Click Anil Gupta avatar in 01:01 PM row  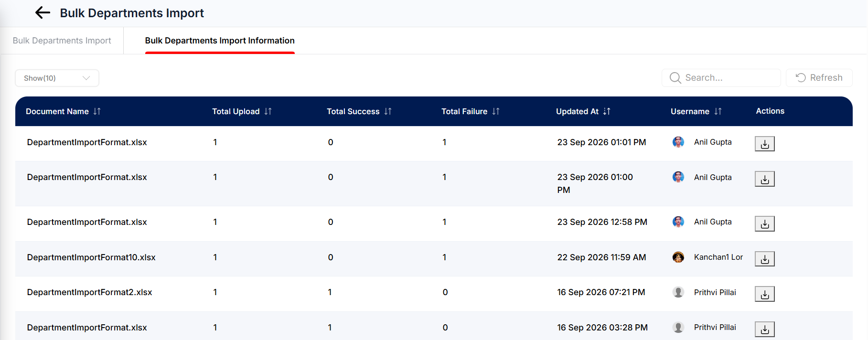678,142
